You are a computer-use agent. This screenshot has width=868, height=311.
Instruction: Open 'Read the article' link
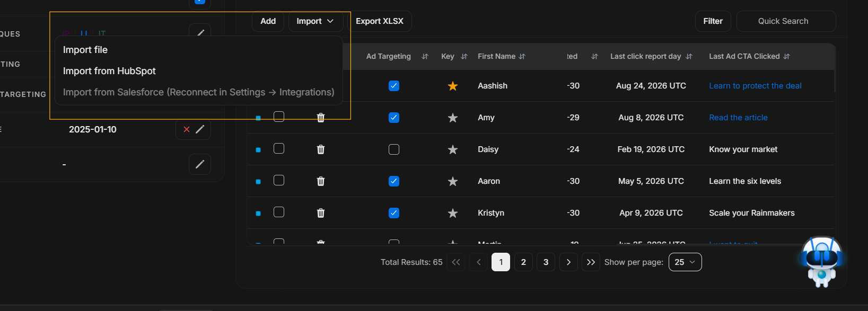coord(738,118)
